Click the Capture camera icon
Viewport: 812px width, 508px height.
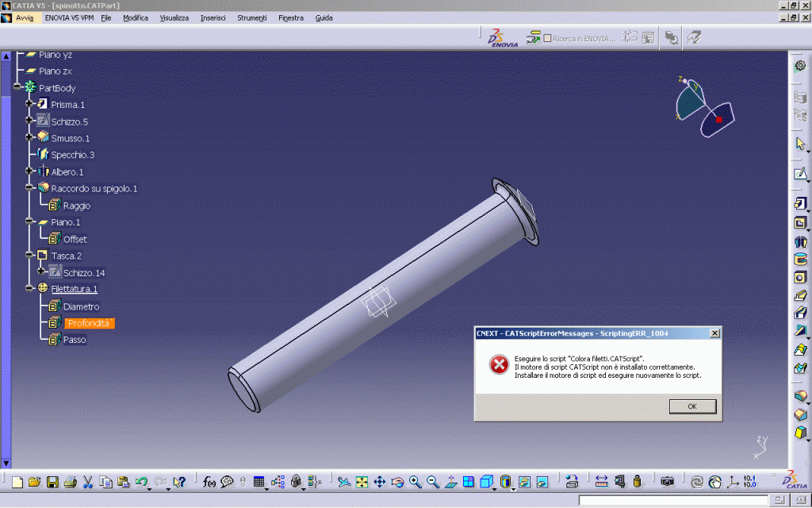(x=668, y=481)
